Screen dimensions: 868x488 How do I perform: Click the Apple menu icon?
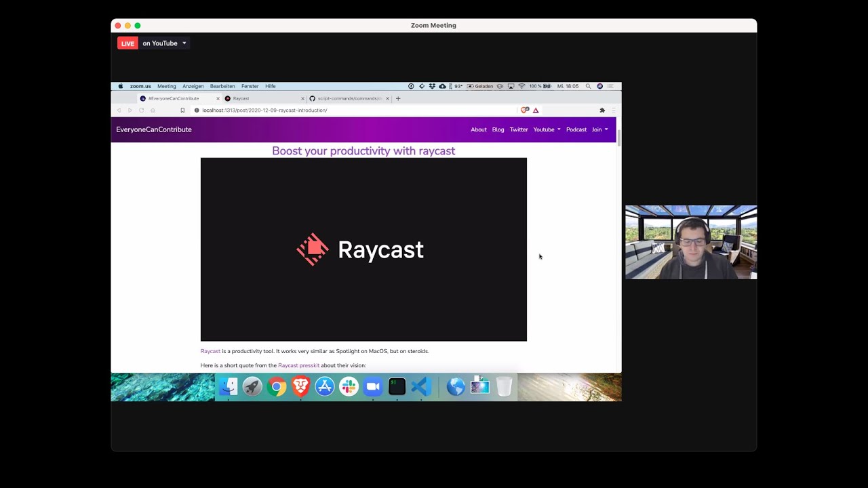coord(121,86)
